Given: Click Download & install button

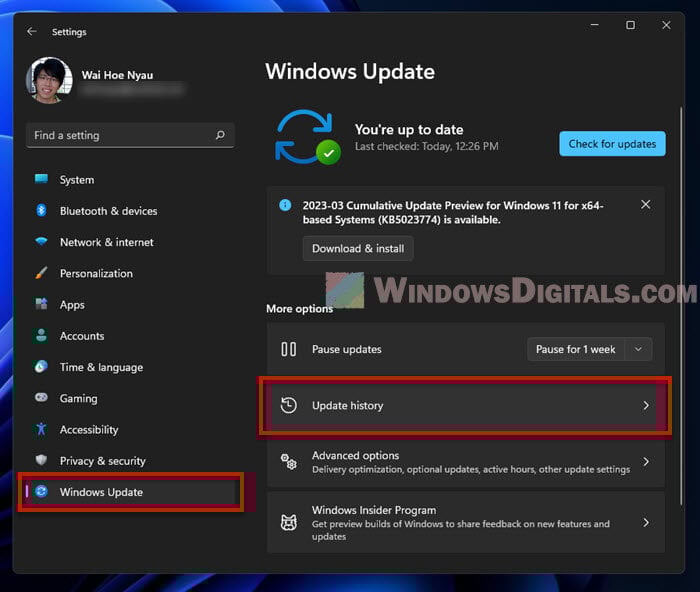Looking at the screenshot, I should 358,248.
